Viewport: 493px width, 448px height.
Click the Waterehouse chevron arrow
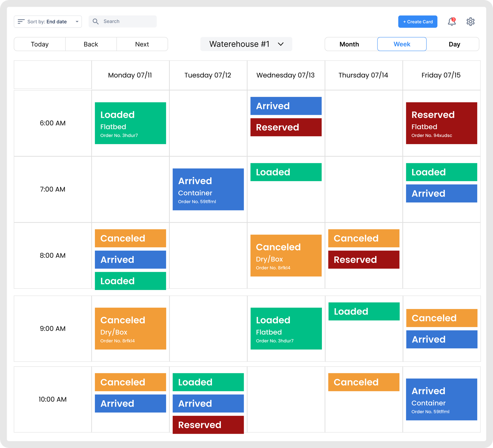point(281,44)
